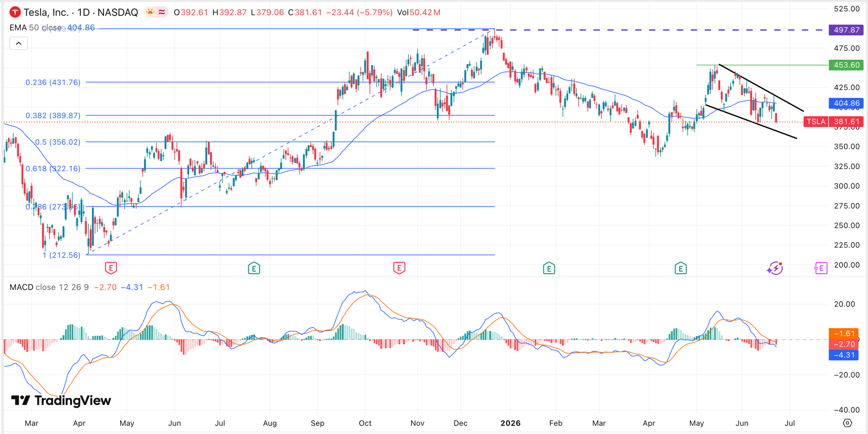Select the 0.5 (356.02) Fibonacci label
The image size is (868, 434).
click(58, 142)
